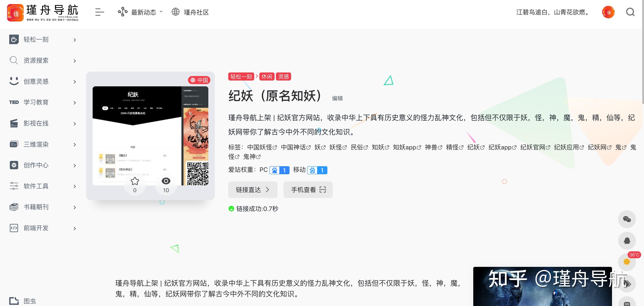Viewport: 644px width, 306px height.
Task: Click the globe icon beside 瑾舟社区
Action: pos(175,12)
